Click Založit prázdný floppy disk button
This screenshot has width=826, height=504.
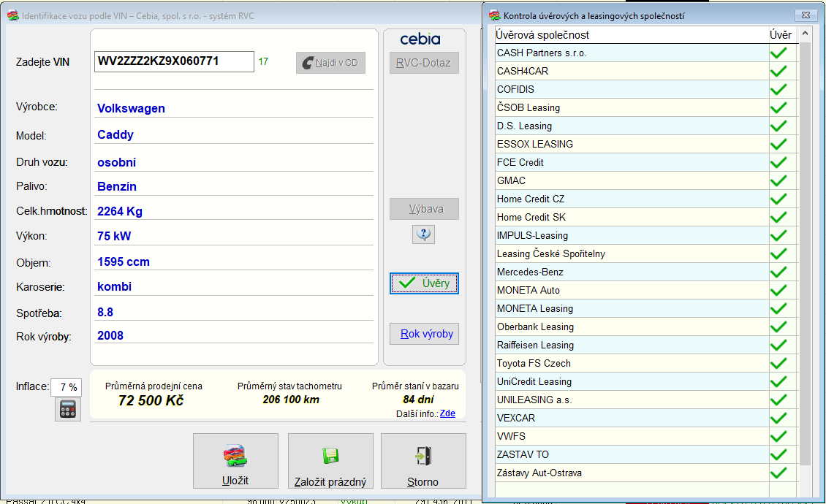330,461
